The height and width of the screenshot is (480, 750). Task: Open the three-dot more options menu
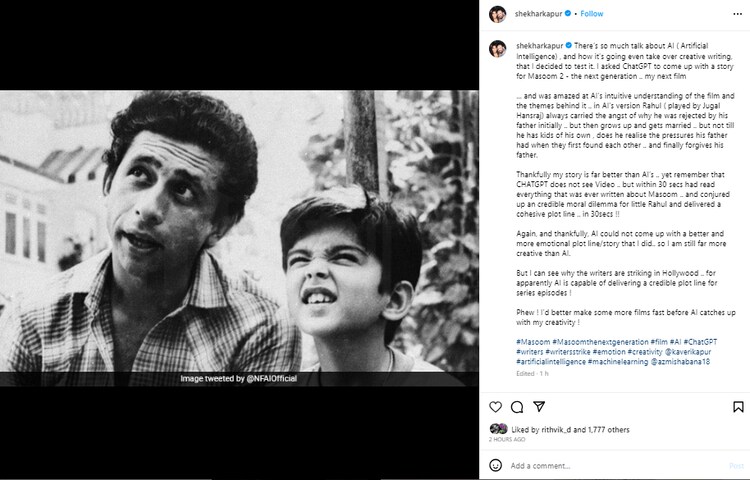[738, 14]
